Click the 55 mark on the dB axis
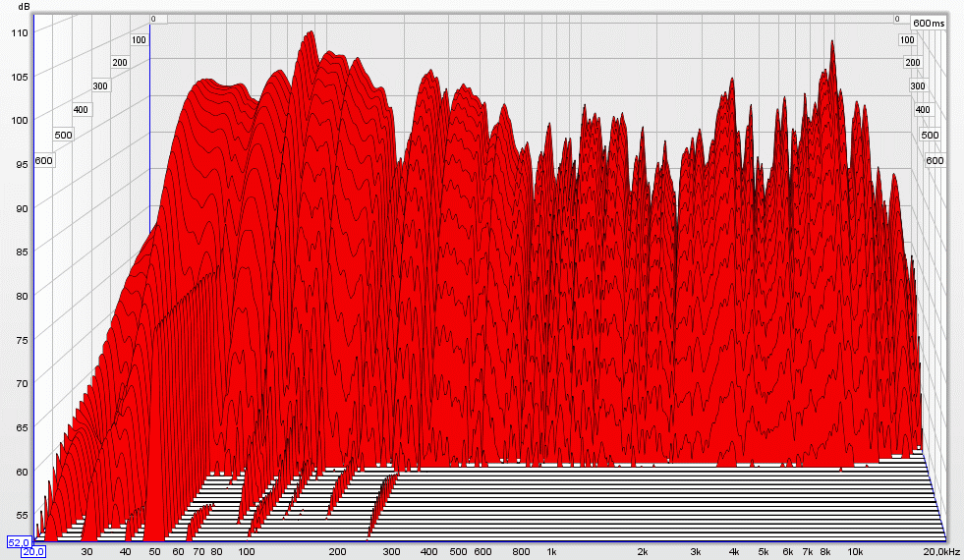The image size is (964, 560). point(21,515)
